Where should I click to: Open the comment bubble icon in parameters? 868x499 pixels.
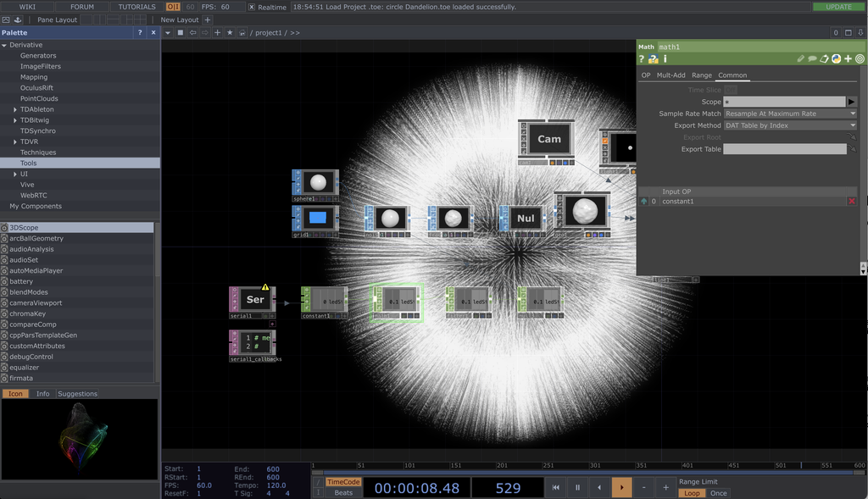(812, 59)
